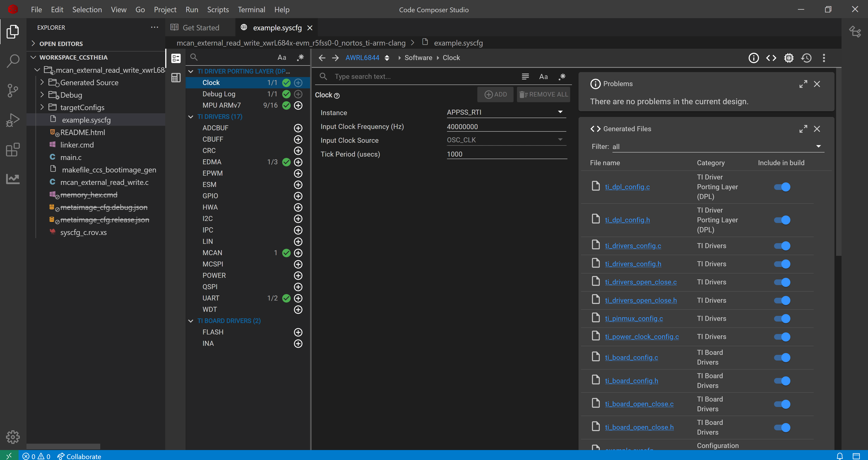
Task: Disable build inclusion of ti_board_config.h
Action: click(782, 381)
